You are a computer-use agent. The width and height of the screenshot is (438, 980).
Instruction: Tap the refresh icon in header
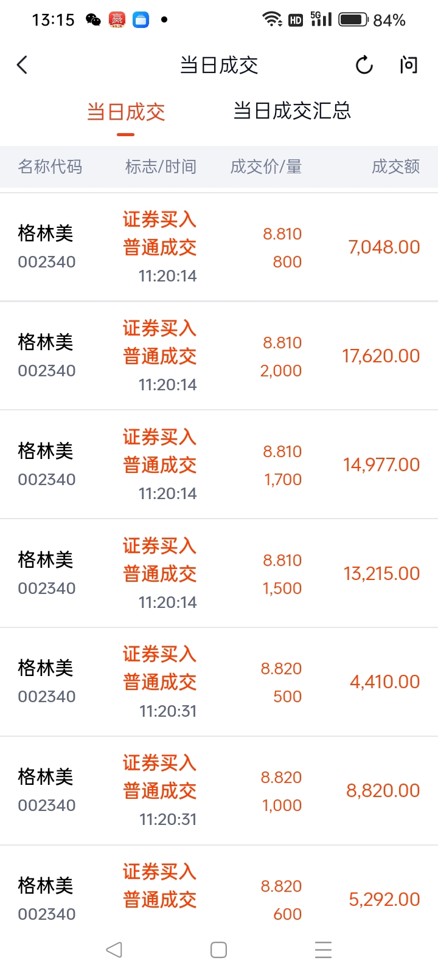click(x=364, y=65)
